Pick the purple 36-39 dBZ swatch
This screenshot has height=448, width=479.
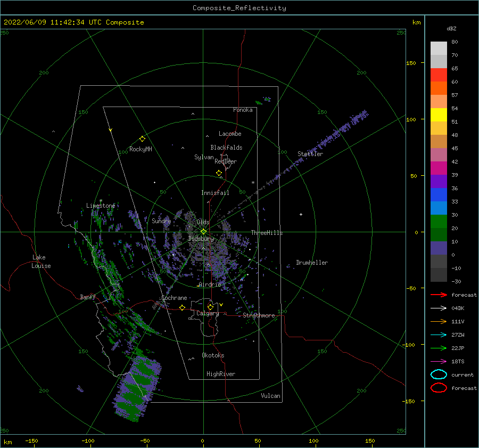tap(439, 181)
